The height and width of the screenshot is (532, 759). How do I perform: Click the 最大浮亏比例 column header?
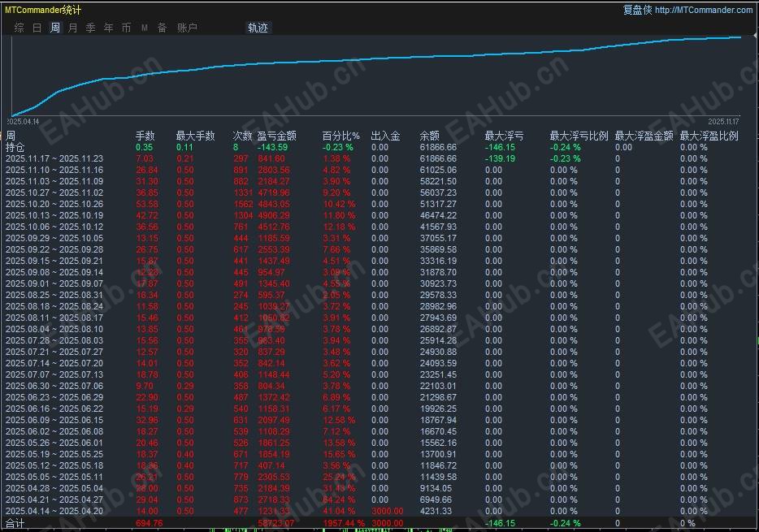(579, 136)
